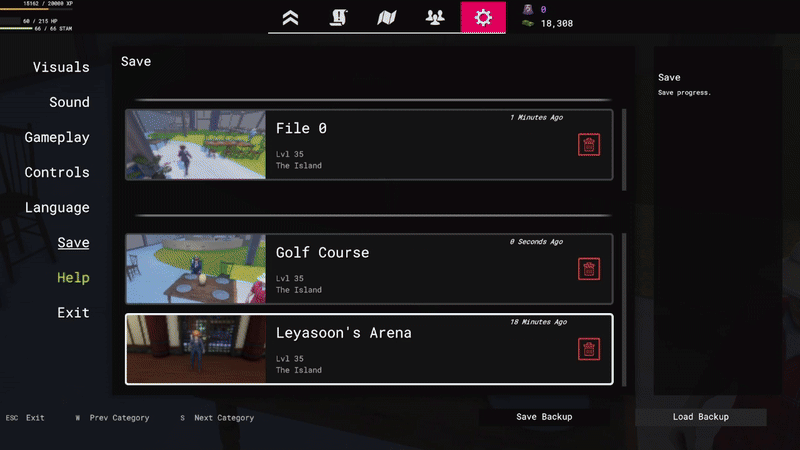Image resolution: width=800 pixels, height=450 pixels.
Task: Delete Golf Course save with trash icon
Action: [589, 269]
